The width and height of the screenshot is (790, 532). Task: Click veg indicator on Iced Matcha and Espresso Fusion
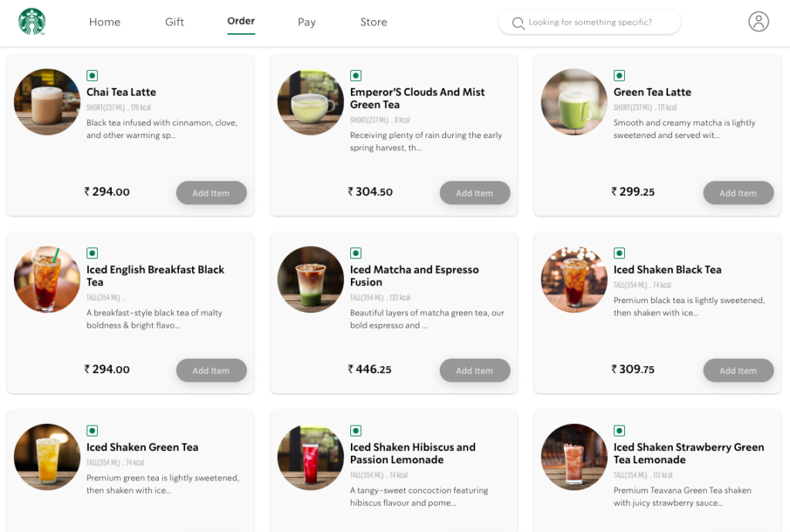click(356, 253)
